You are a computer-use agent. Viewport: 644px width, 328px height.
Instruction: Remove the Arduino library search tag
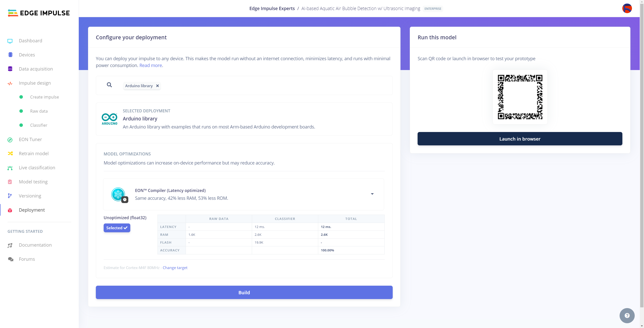[x=157, y=86]
